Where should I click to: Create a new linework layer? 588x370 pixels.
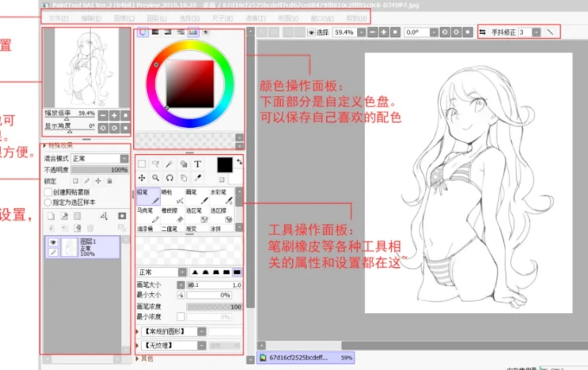(64, 216)
